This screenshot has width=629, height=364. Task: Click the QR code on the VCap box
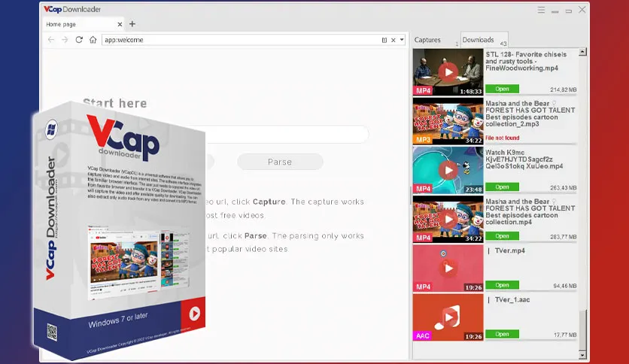[52, 332]
